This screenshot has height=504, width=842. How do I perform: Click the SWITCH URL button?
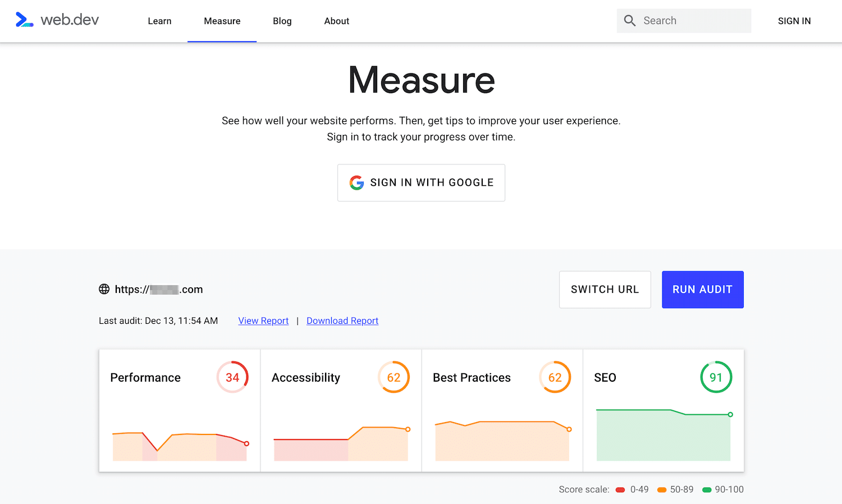pyautogui.click(x=605, y=289)
